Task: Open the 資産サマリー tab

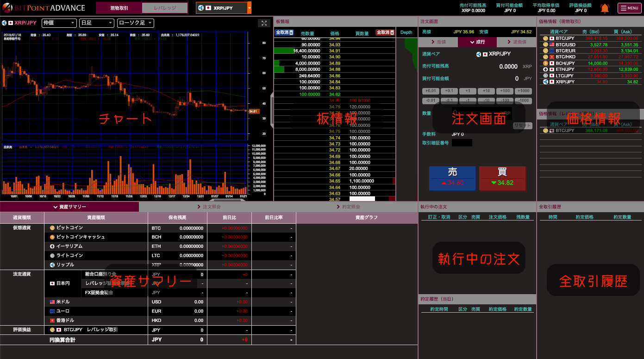Action: (69, 207)
